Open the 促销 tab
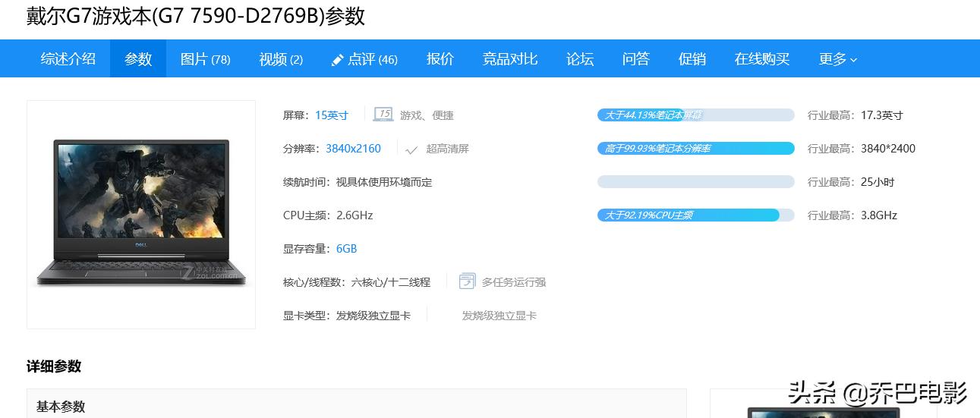980x418 pixels. coord(692,59)
